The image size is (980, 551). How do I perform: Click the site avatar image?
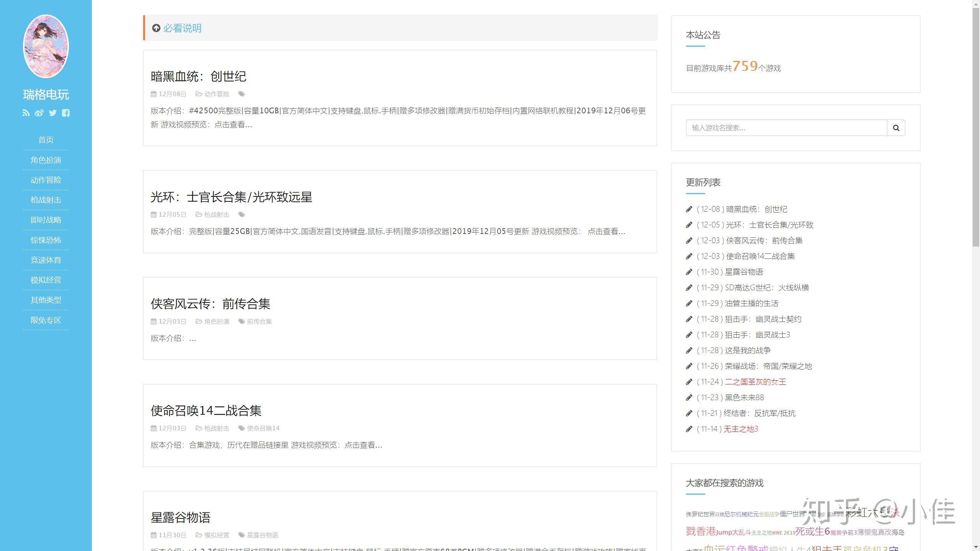coord(46,46)
